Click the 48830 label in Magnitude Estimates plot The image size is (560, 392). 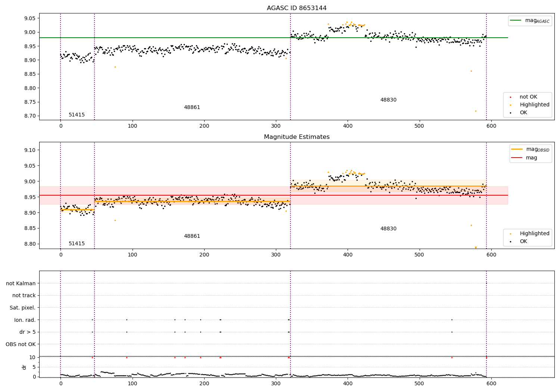click(x=388, y=229)
